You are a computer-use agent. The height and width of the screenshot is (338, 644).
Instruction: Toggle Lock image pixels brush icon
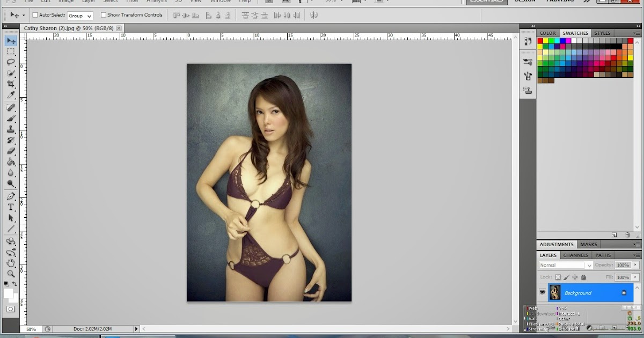point(566,277)
